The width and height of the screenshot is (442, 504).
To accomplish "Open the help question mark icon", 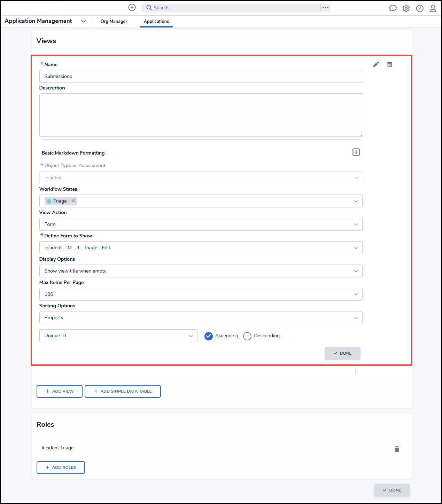I will pyautogui.click(x=420, y=8).
